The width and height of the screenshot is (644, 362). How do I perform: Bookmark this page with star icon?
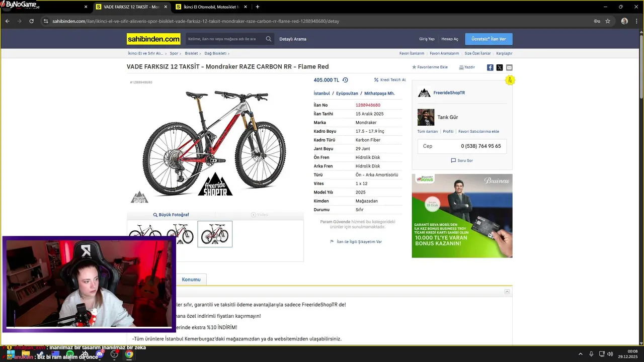(x=608, y=21)
